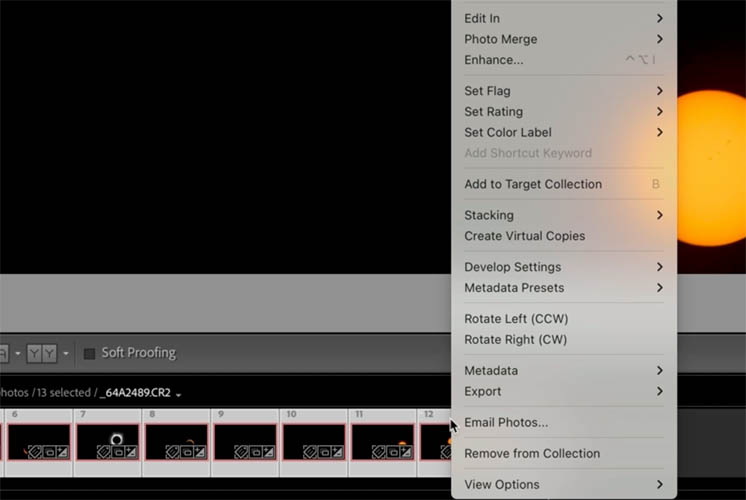Choose Enhance... from the context menu
The width and height of the screenshot is (746, 500).
click(563, 60)
